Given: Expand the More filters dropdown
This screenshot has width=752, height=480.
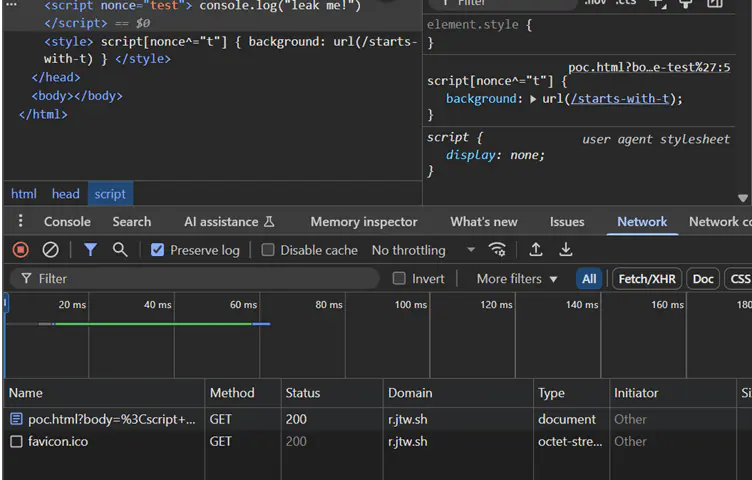Looking at the screenshot, I should [517, 279].
